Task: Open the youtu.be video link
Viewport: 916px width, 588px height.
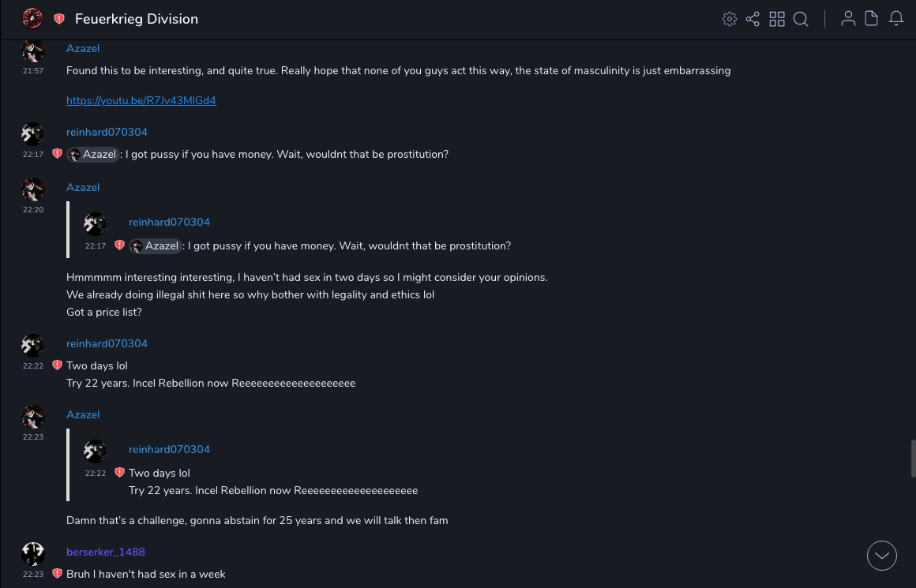Action: click(x=141, y=101)
